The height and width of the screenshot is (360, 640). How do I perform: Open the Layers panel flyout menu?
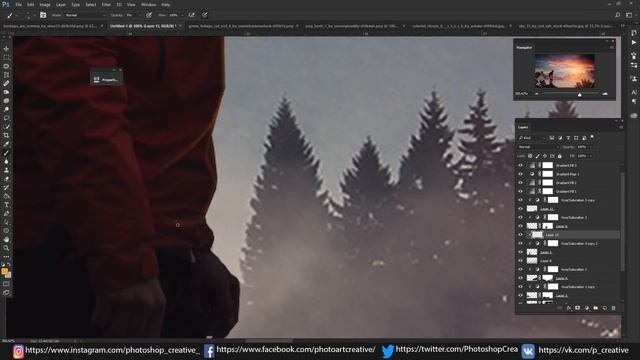click(621, 127)
